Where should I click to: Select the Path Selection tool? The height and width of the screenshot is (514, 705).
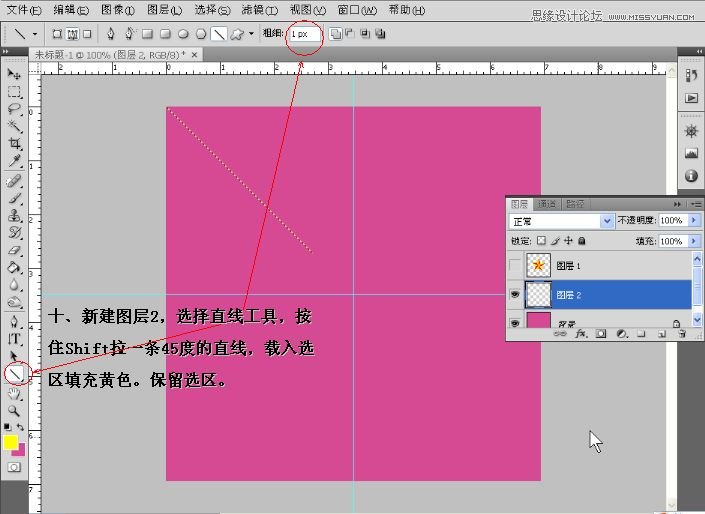coord(14,356)
